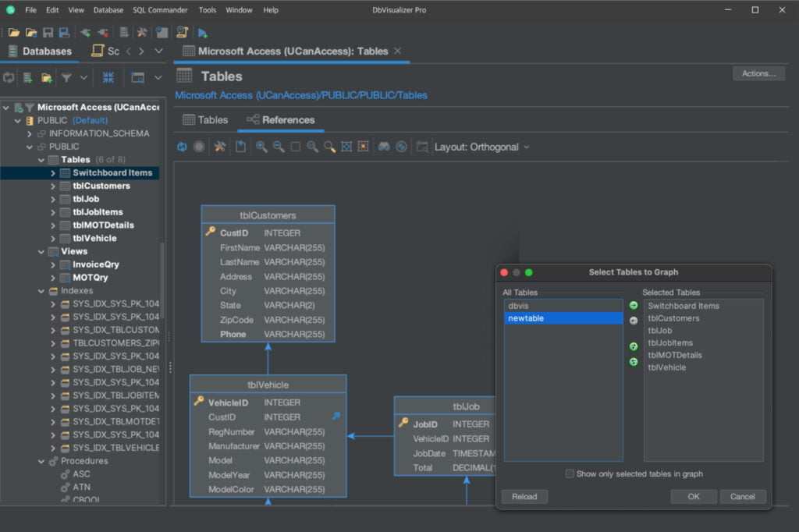Click the select tables window icon left of Layout

[x=422, y=147]
